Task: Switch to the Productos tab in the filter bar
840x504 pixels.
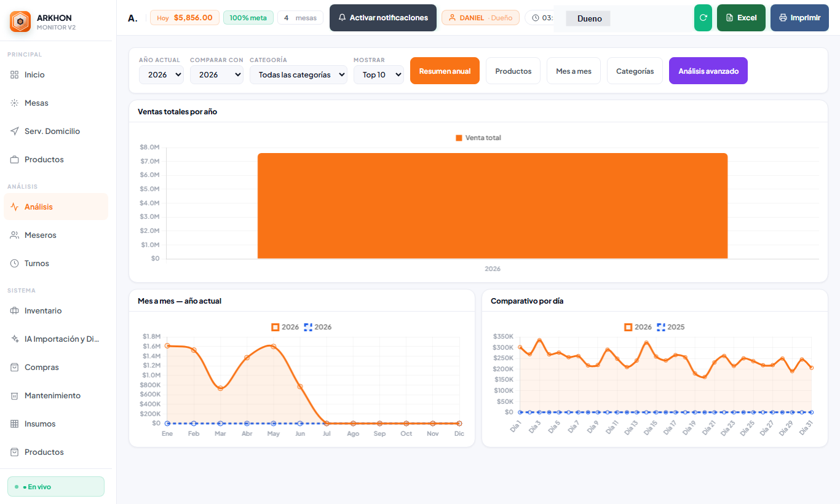Action: (x=513, y=71)
